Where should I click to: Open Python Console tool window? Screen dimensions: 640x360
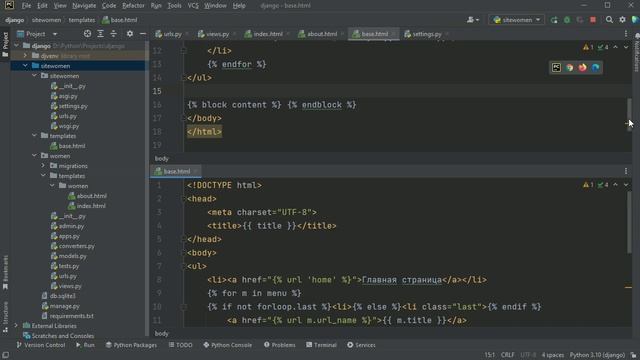(228, 345)
